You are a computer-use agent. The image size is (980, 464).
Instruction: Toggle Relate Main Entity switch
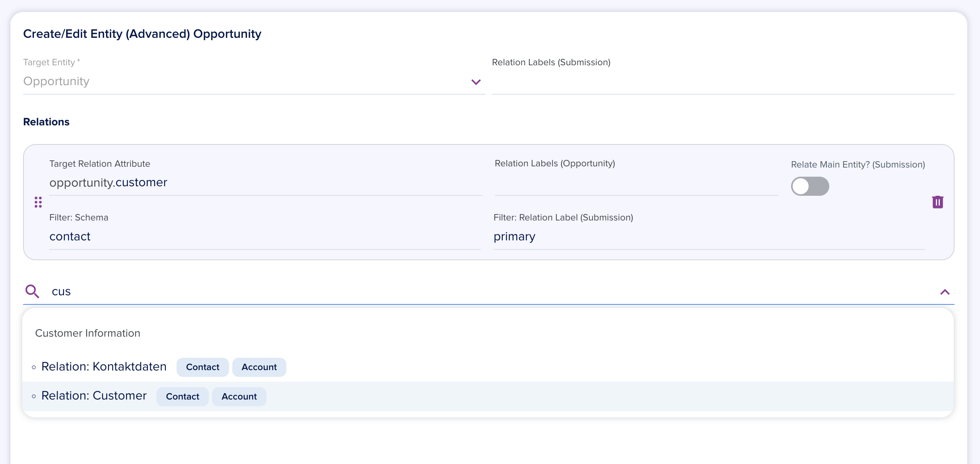point(810,186)
